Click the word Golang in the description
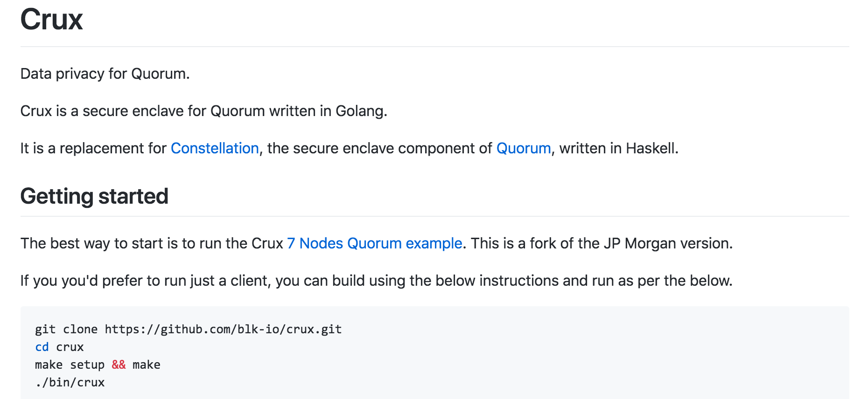Viewport: 868px width, 399px height. pos(361,111)
